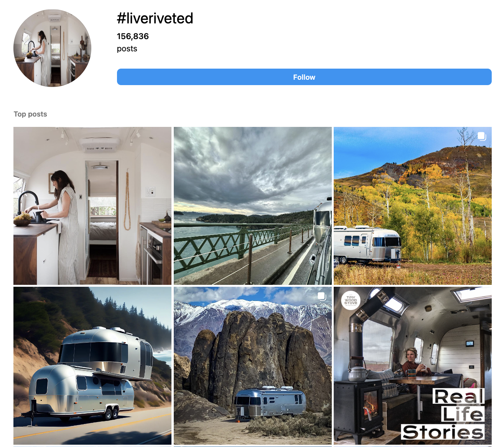Click the multi-photo icon on rock formation post
504x447 pixels.
[x=322, y=296]
